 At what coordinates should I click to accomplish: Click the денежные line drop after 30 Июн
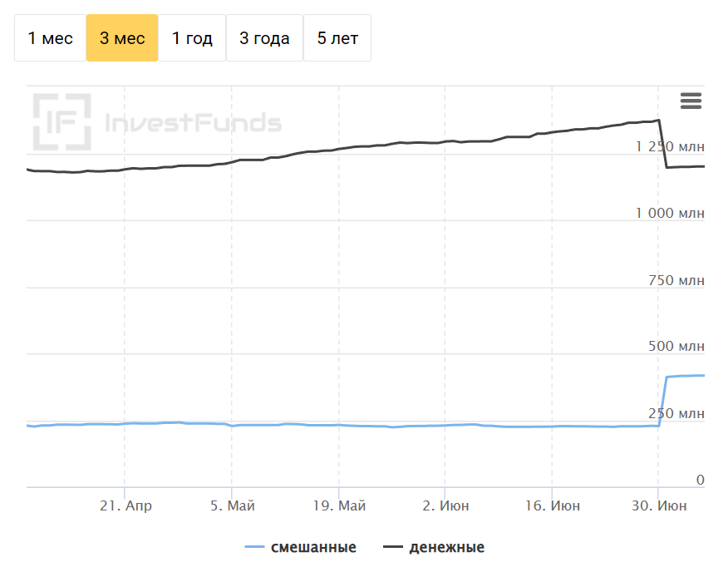coord(663,144)
